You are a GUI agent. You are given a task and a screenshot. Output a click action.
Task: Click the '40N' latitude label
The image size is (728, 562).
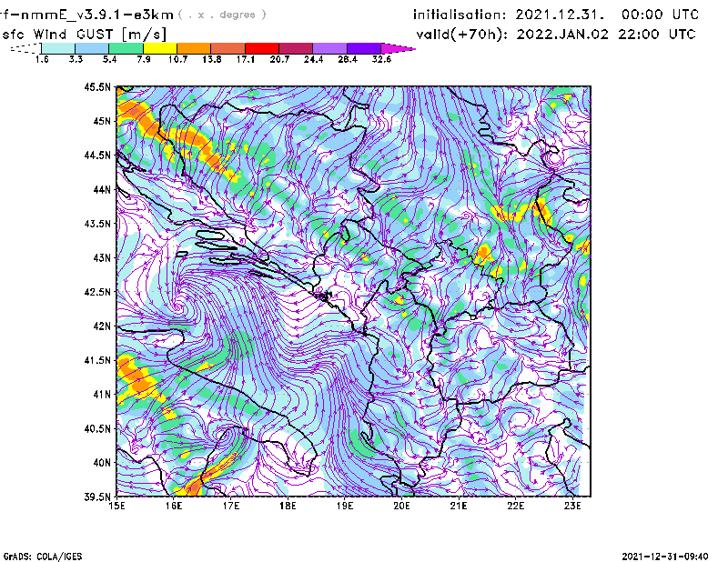[102, 463]
